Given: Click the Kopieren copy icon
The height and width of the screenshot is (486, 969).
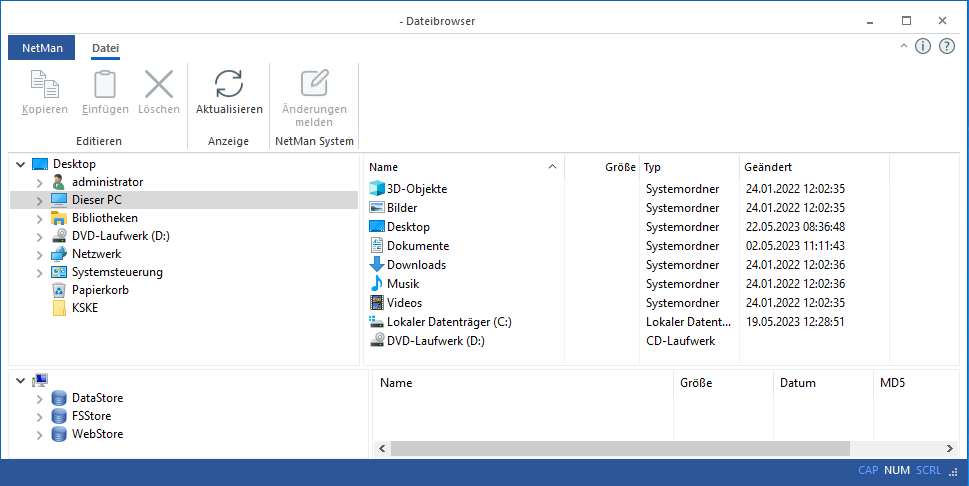Looking at the screenshot, I should click(44, 83).
